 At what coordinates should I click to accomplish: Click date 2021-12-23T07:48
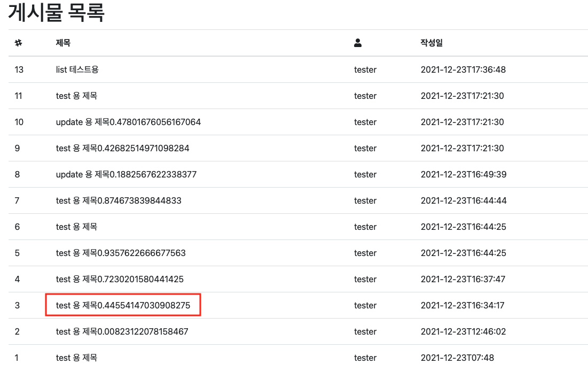click(457, 358)
